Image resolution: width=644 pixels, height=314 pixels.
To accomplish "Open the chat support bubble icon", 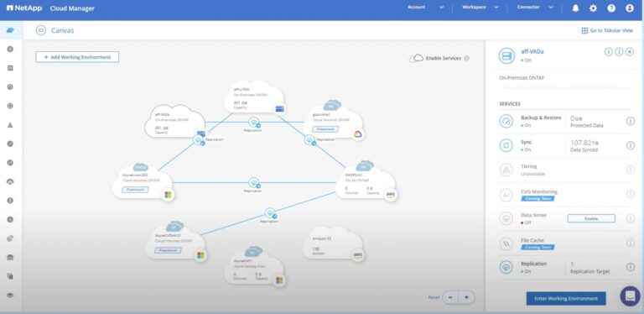I will pos(630,296).
